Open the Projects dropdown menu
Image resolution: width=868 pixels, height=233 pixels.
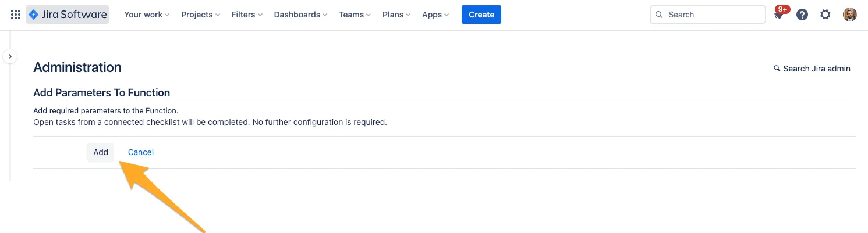201,15
